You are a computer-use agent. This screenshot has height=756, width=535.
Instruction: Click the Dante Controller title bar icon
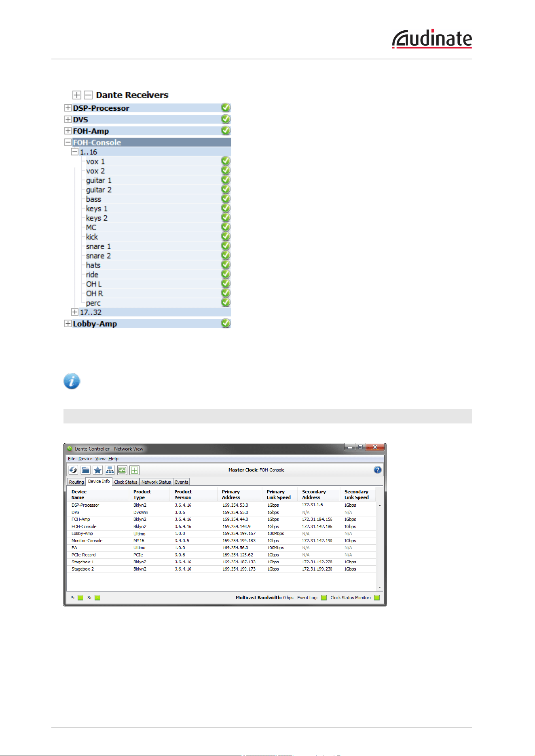pyautogui.click(x=70, y=449)
